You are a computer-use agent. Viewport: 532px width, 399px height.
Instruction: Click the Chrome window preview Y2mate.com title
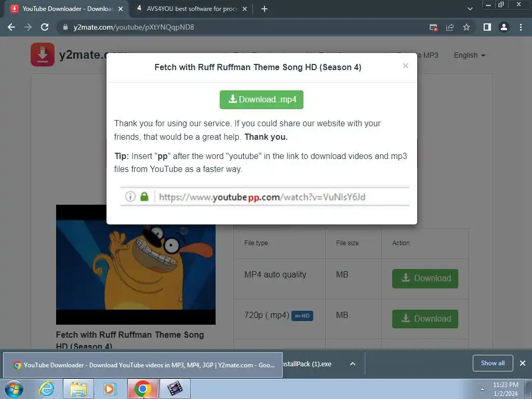143,365
